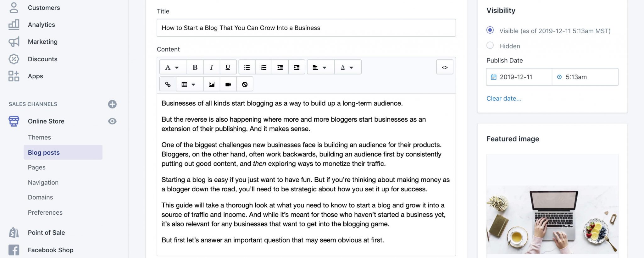
Task: Open Themes in the sidebar
Action: (39, 137)
